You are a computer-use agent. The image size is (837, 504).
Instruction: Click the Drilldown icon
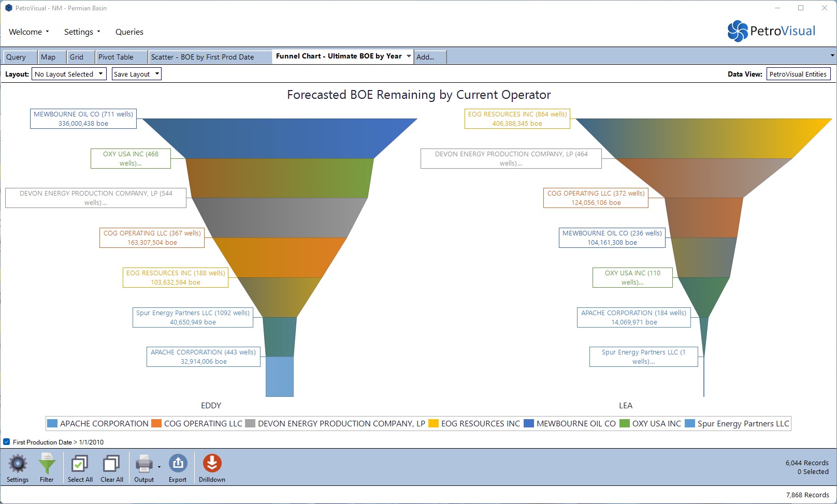(x=212, y=464)
